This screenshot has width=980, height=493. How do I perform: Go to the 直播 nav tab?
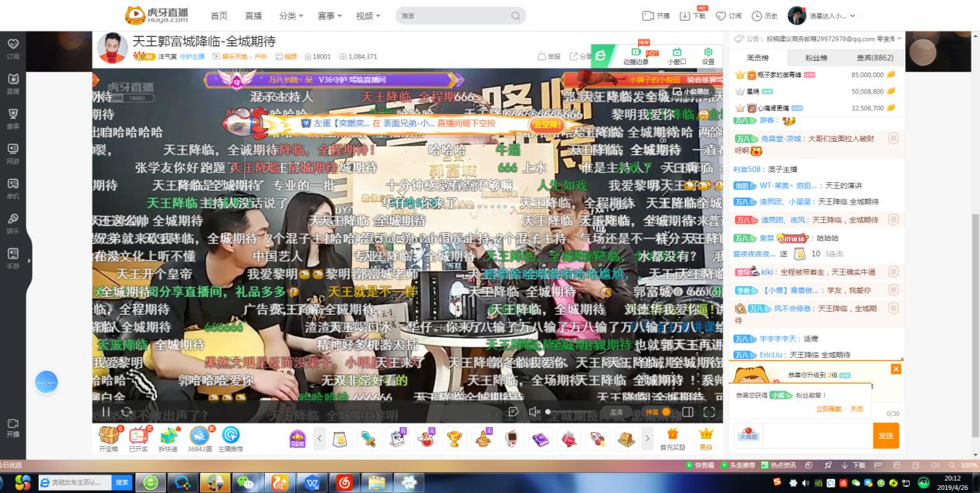click(253, 16)
